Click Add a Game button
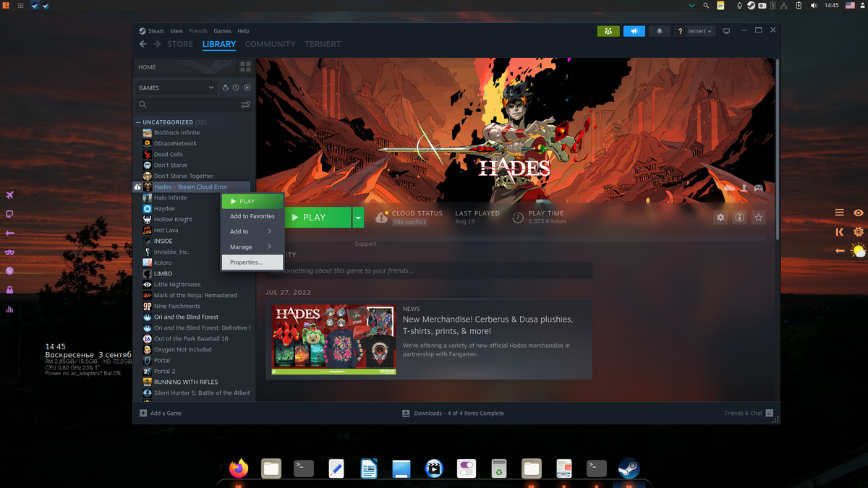868x488 pixels. pos(161,413)
